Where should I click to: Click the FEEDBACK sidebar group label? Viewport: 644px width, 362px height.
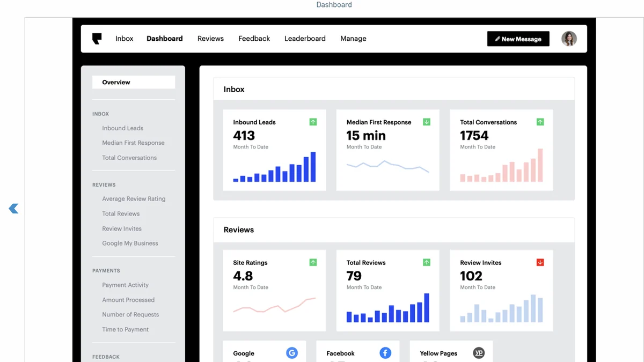106,357
